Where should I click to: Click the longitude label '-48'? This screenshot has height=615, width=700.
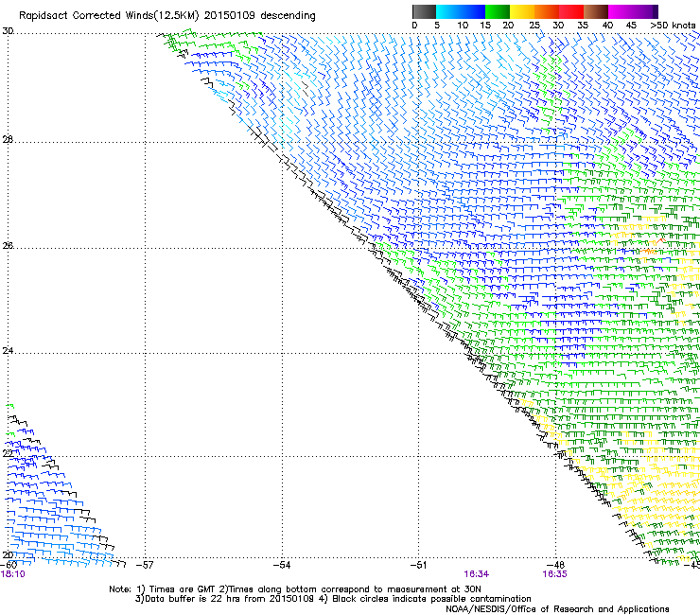[x=555, y=565]
